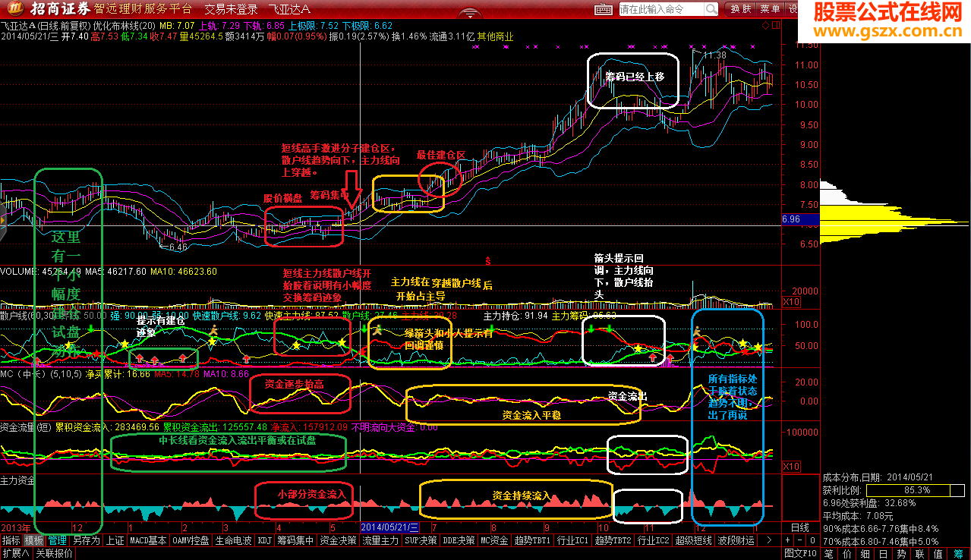The height and width of the screenshot is (560, 971).
Task: Select the 行业IC2 template
Action: 654,540
